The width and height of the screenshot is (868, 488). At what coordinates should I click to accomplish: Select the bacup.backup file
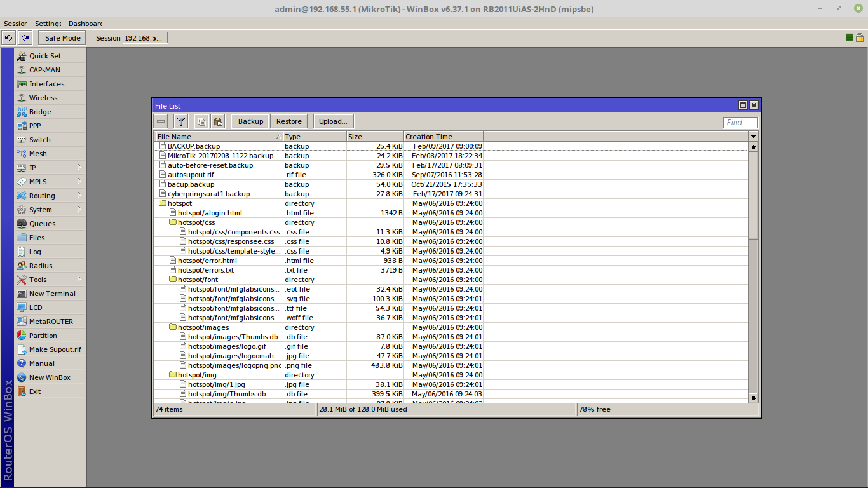(451, 184)
